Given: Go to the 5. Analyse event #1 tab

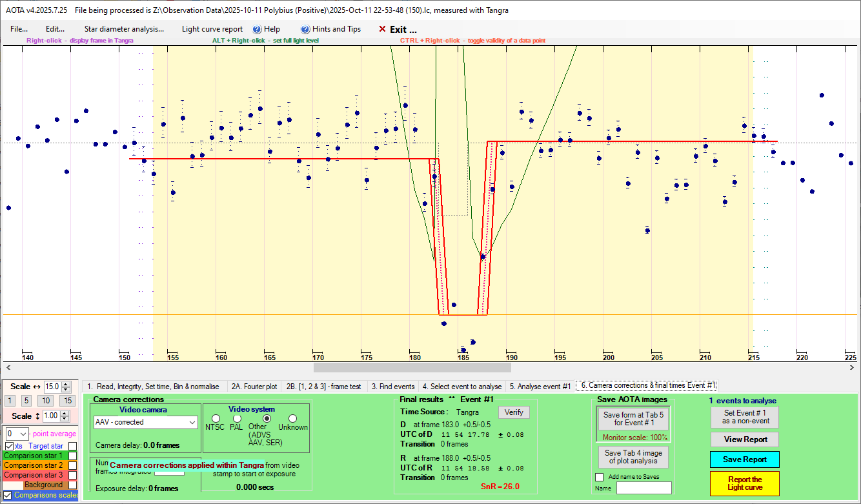Looking at the screenshot, I should [540, 386].
